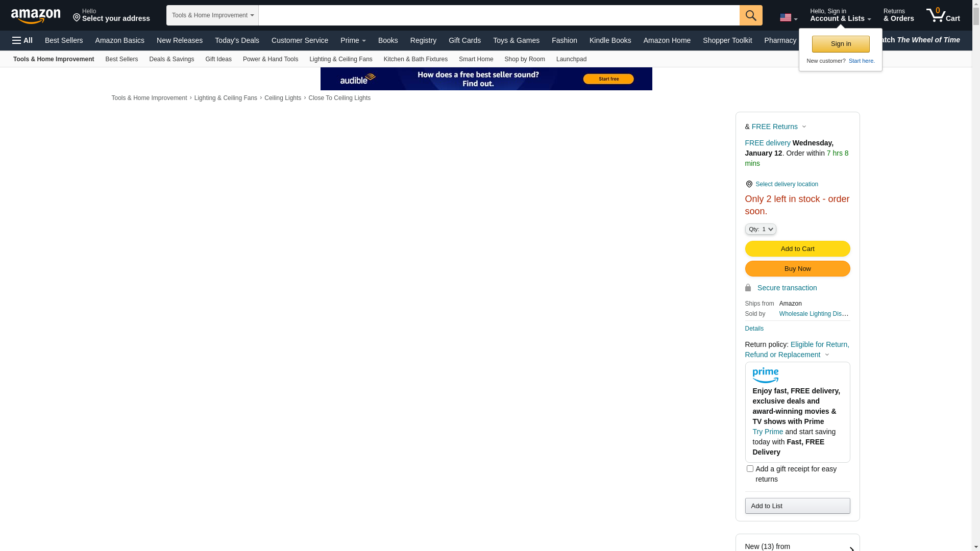Open Today's Deals in navigation bar
The height and width of the screenshot is (551, 980).
pos(237,40)
